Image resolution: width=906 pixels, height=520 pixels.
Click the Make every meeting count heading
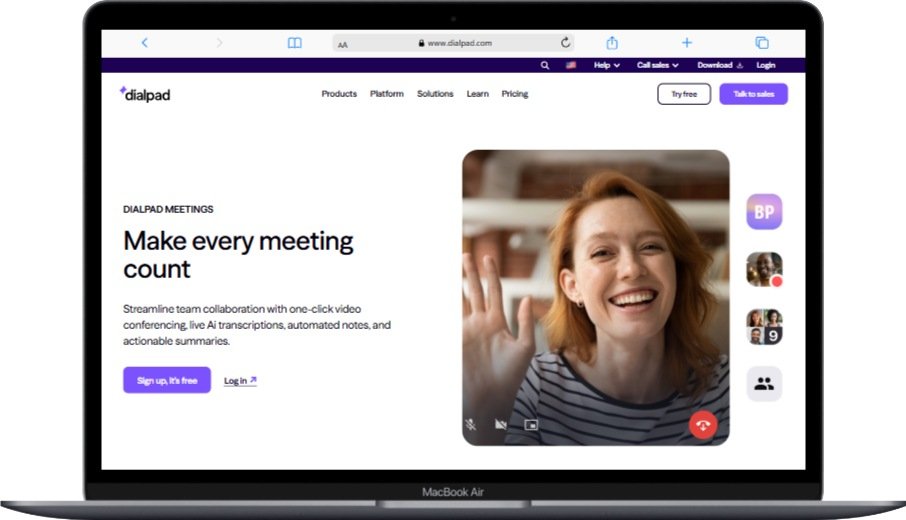238,255
